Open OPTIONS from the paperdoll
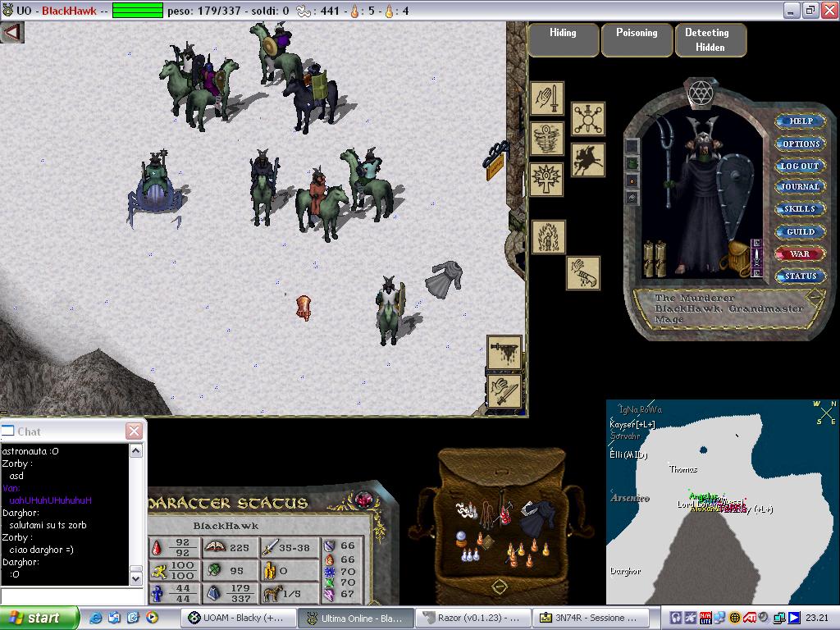 801,144
